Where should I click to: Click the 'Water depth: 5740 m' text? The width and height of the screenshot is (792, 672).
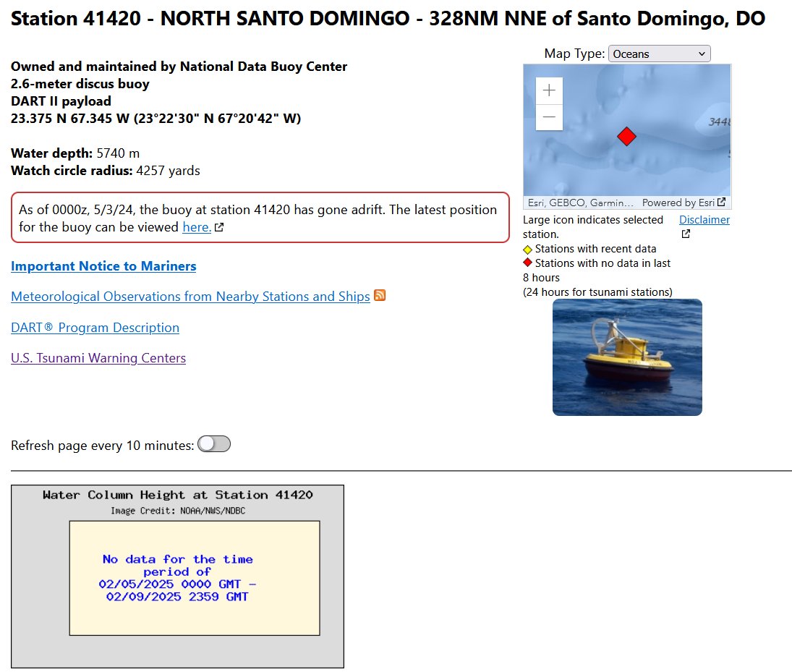click(x=75, y=153)
